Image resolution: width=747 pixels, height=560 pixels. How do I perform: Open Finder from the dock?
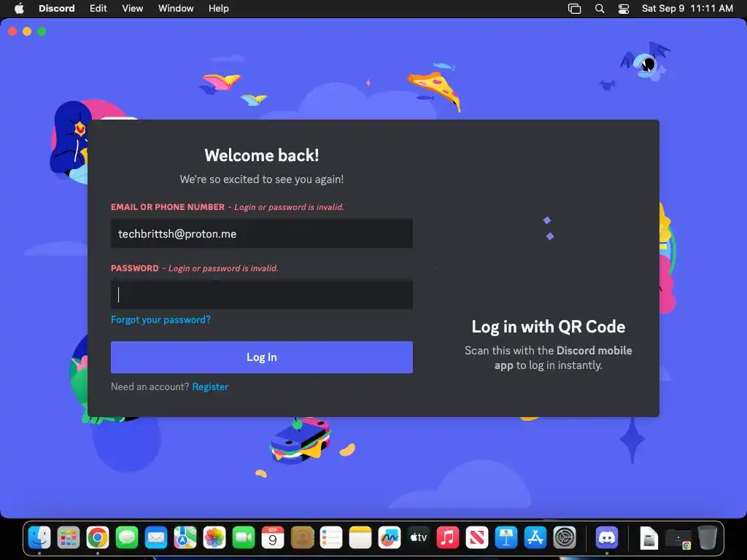39,538
